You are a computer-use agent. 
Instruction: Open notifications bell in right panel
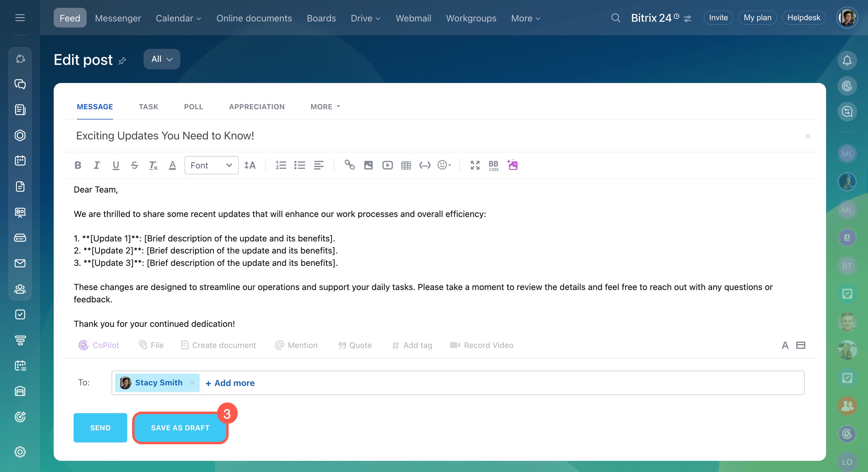[847, 60]
